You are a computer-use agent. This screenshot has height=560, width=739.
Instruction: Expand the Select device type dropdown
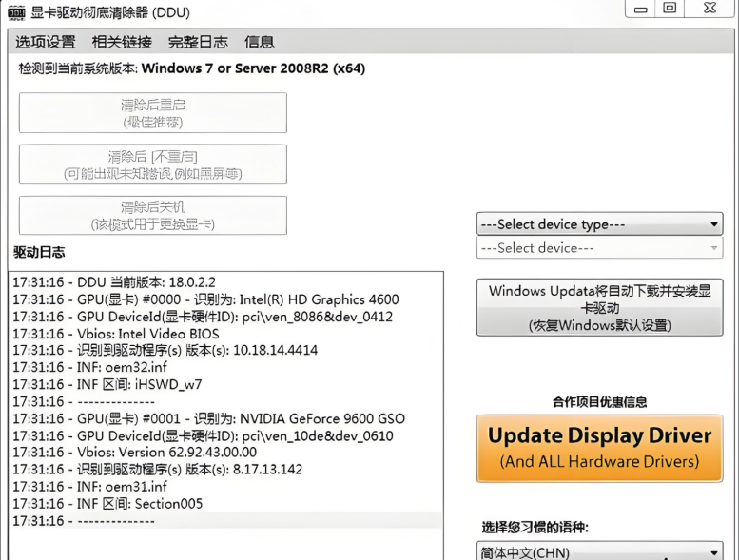599,224
